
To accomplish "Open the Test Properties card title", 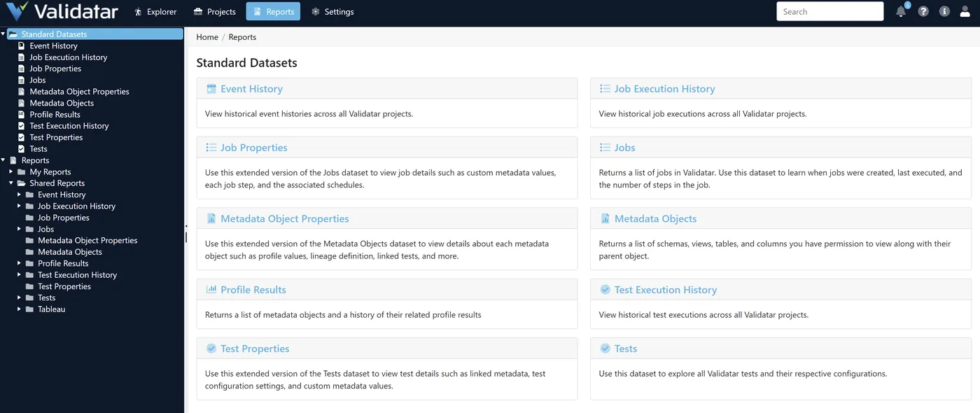I will coord(255,349).
